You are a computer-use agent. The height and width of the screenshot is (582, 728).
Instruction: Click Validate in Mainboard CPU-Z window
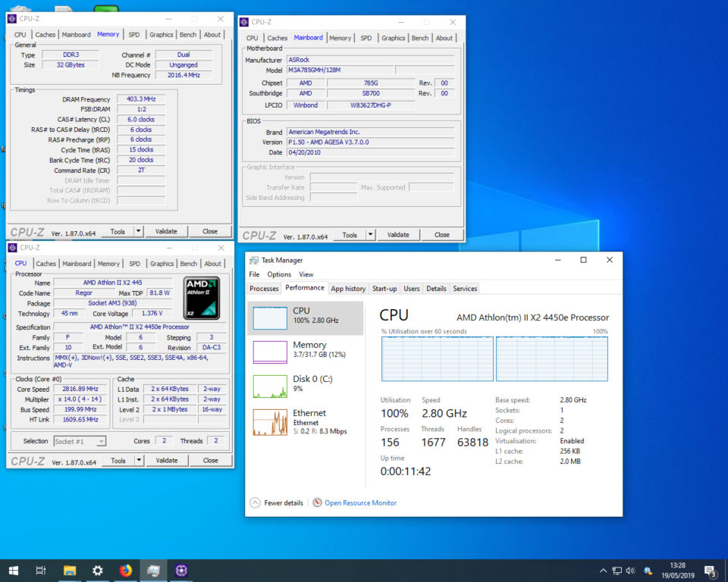[x=398, y=234]
